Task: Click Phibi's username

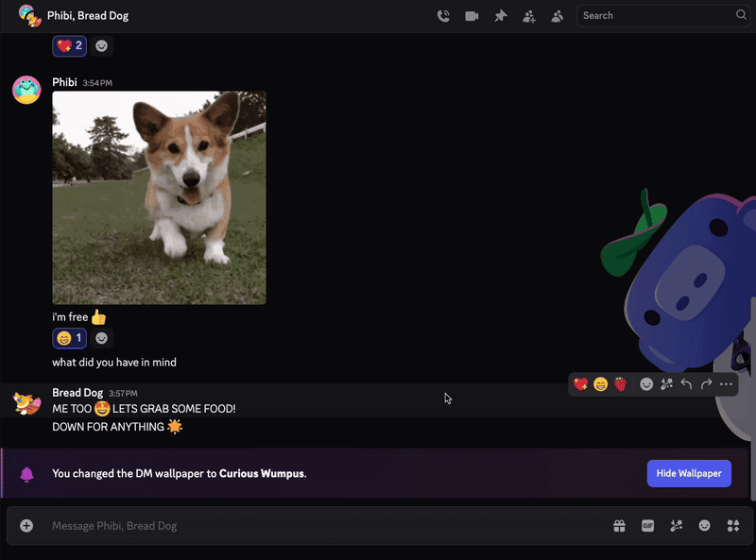Action: tap(64, 82)
